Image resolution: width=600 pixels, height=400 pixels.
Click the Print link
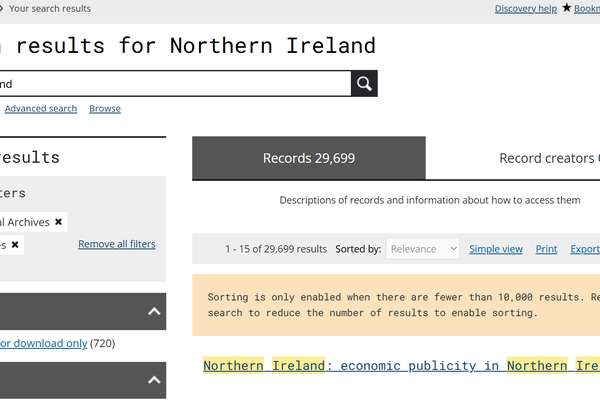coord(546,249)
